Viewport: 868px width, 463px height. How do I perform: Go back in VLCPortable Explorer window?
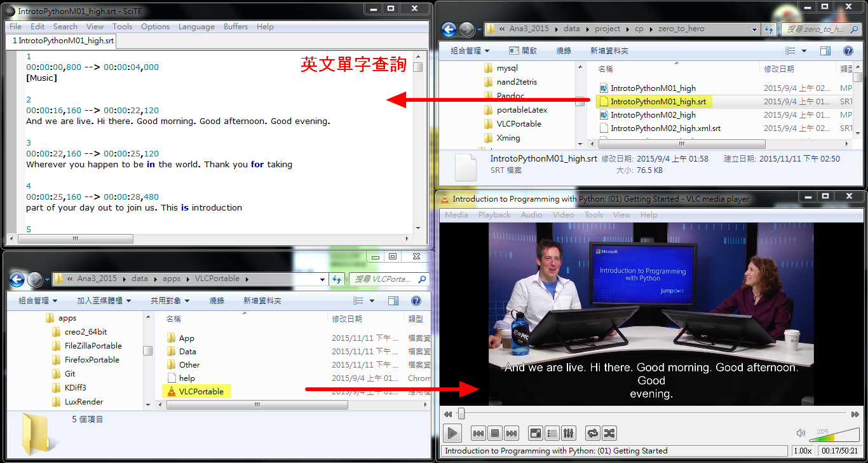coord(17,279)
